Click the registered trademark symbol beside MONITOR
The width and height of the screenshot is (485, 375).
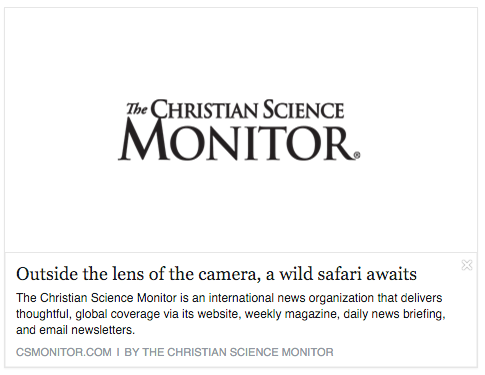coord(357,155)
